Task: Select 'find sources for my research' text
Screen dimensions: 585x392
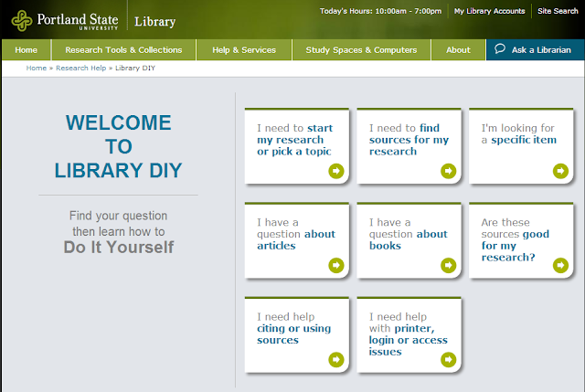Action: (x=409, y=140)
